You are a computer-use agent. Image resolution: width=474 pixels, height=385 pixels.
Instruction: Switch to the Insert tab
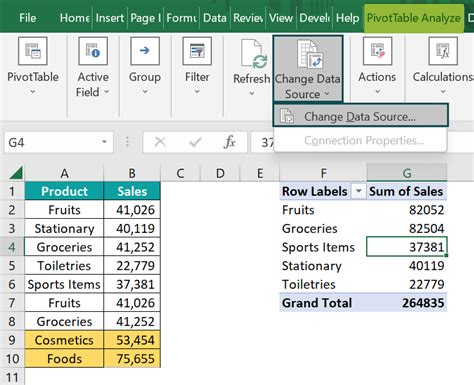pyautogui.click(x=110, y=18)
